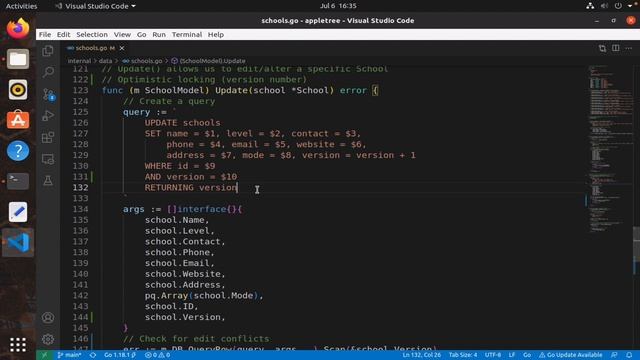
Task: Close the schools.go editor tab
Action: [x=122, y=48]
